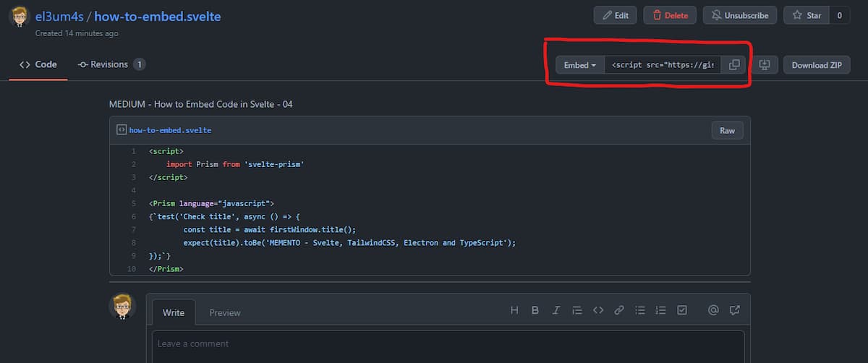Image resolution: width=868 pixels, height=363 pixels.
Task: Click the how-to-embed.svelte filename in the file header
Action: pyautogui.click(x=170, y=131)
